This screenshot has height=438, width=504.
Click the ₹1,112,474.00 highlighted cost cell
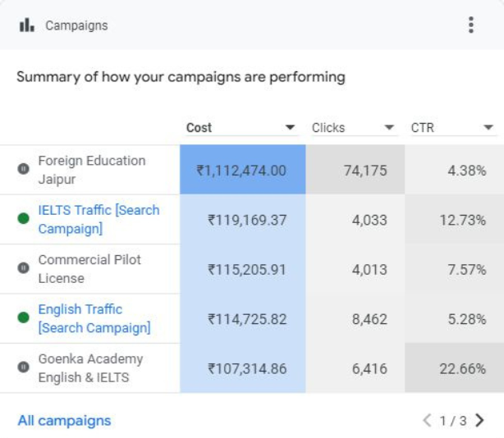pyautogui.click(x=242, y=171)
